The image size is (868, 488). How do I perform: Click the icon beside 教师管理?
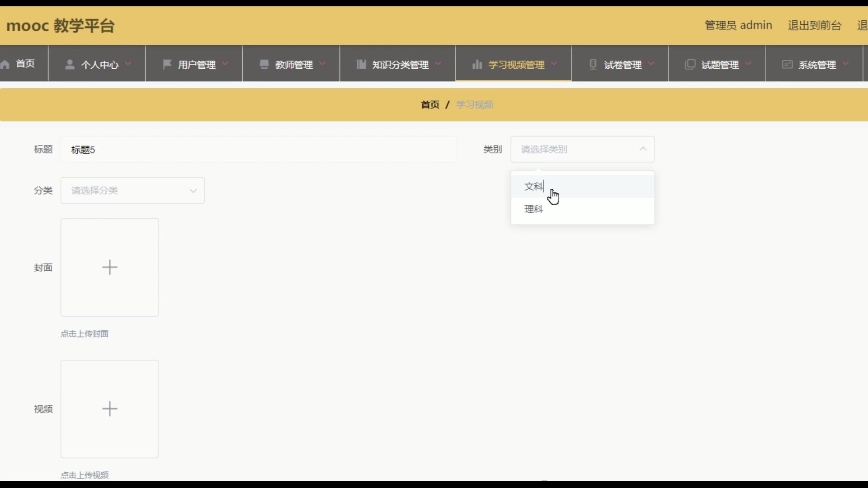pos(264,64)
